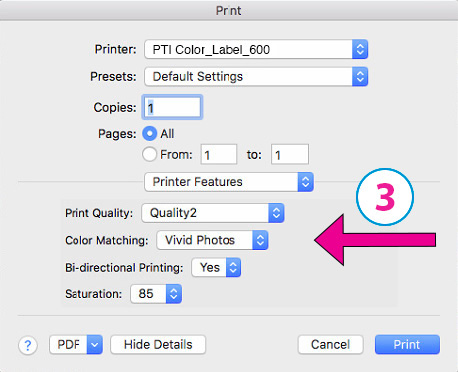
Task: Click the pink arrow annotation
Action: click(375, 240)
